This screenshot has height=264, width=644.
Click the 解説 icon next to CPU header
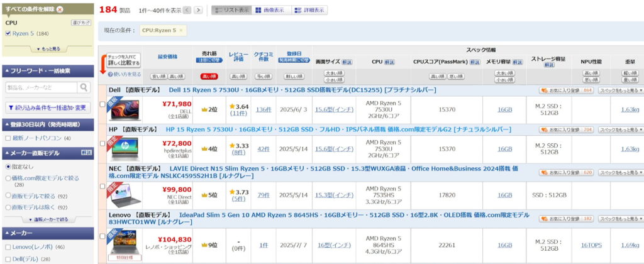(x=389, y=62)
